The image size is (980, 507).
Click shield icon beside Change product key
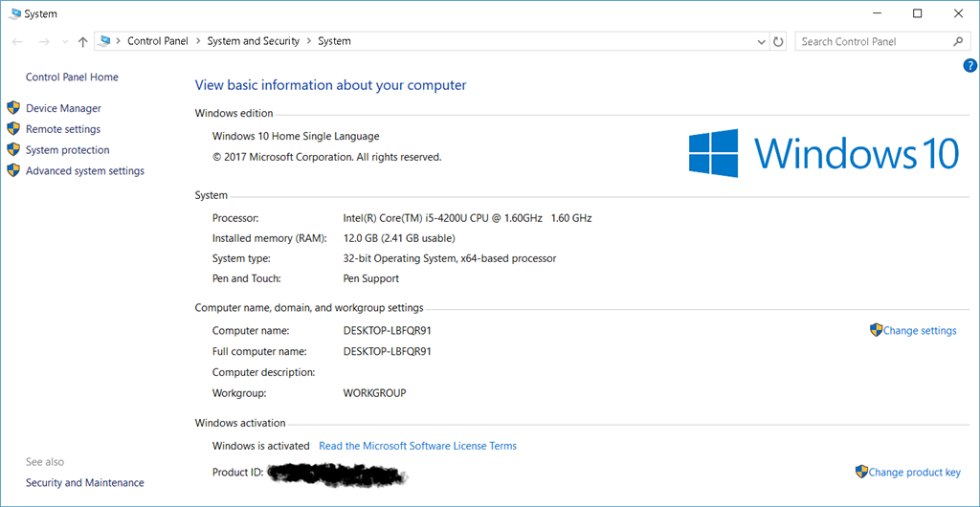point(861,472)
